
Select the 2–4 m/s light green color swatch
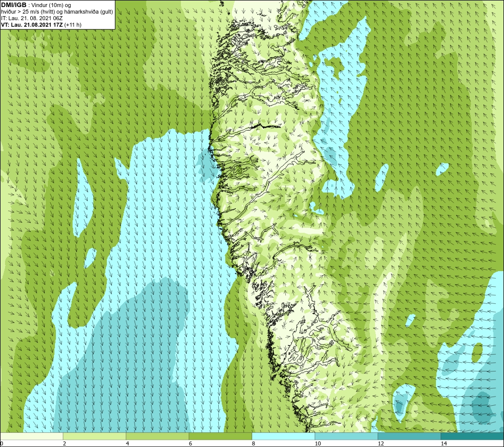tap(95, 436)
